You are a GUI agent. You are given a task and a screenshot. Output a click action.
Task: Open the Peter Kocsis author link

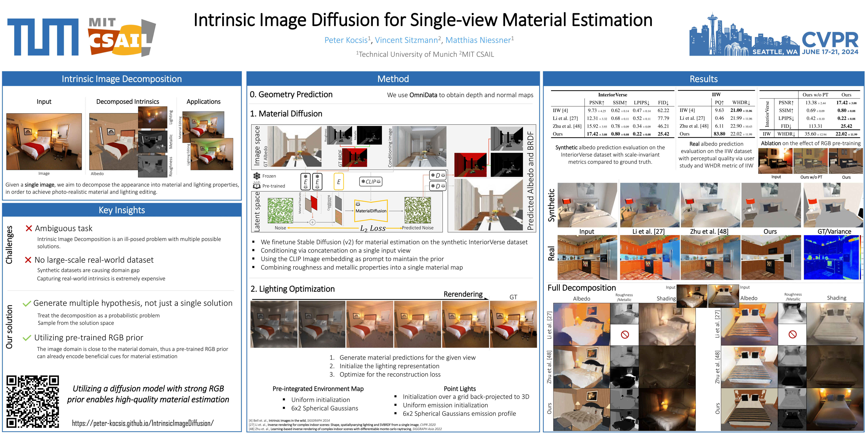(x=346, y=40)
